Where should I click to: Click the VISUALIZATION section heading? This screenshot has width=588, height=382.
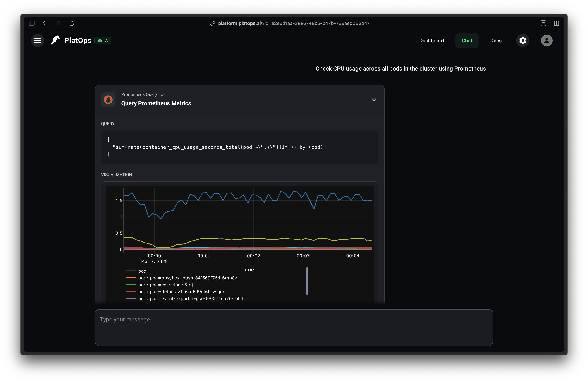click(x=116, y=175)
